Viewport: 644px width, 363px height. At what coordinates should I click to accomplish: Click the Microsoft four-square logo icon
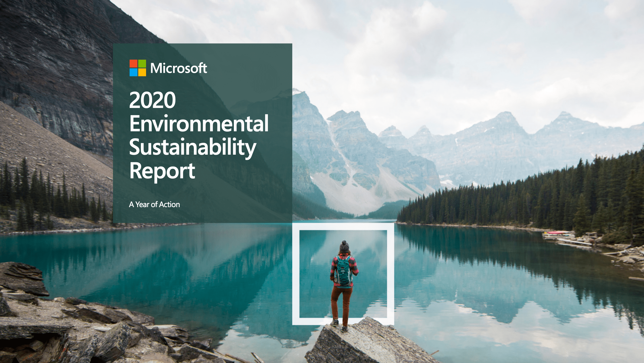138,68
